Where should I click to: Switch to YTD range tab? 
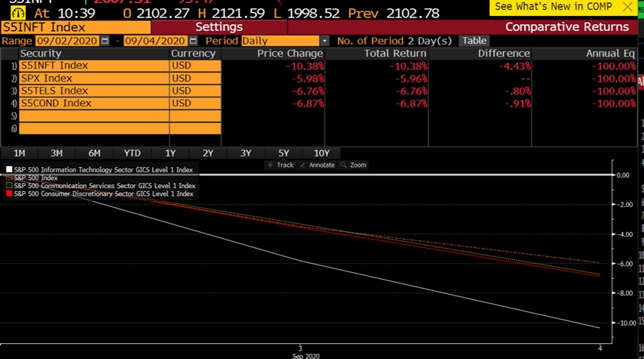coord(132,153)
